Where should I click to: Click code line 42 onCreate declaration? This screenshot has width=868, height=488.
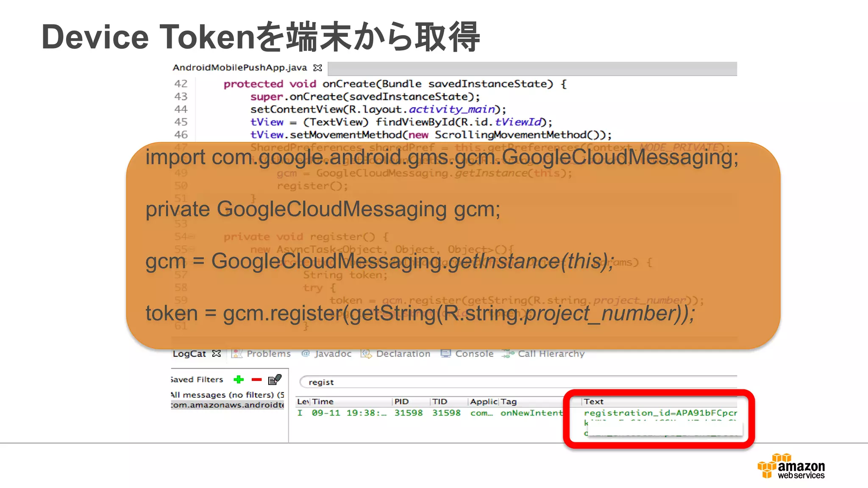tap(395, 84)
